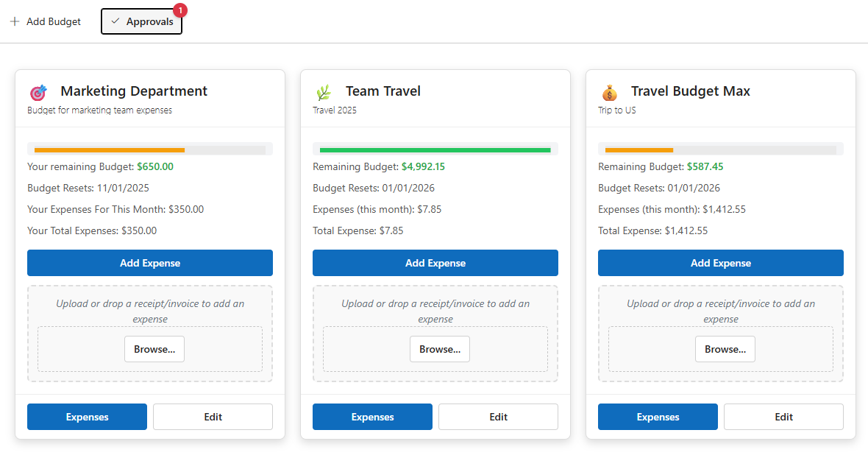Open Expenses for Team Travel
Viewport: 868px width, 458px height.
pos(372,417)
